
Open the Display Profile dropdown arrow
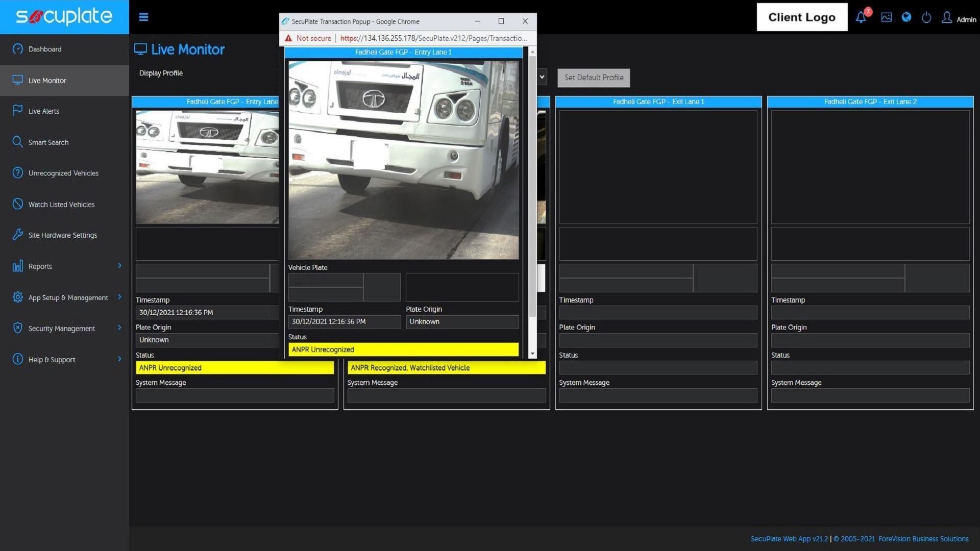[x=542, y=78]
